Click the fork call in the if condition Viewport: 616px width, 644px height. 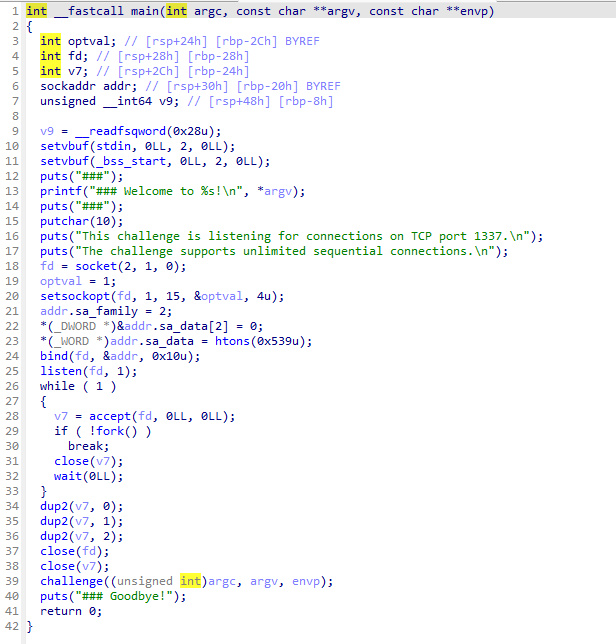pyautogui.click(x=116, y=431)
